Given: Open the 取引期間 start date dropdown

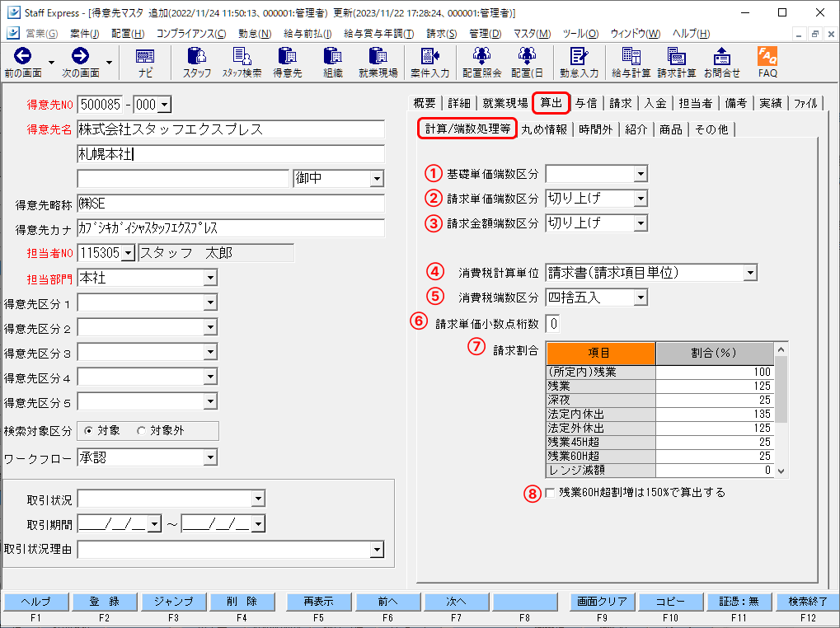Looking at the screenshot, I should [x=154, y=523].
